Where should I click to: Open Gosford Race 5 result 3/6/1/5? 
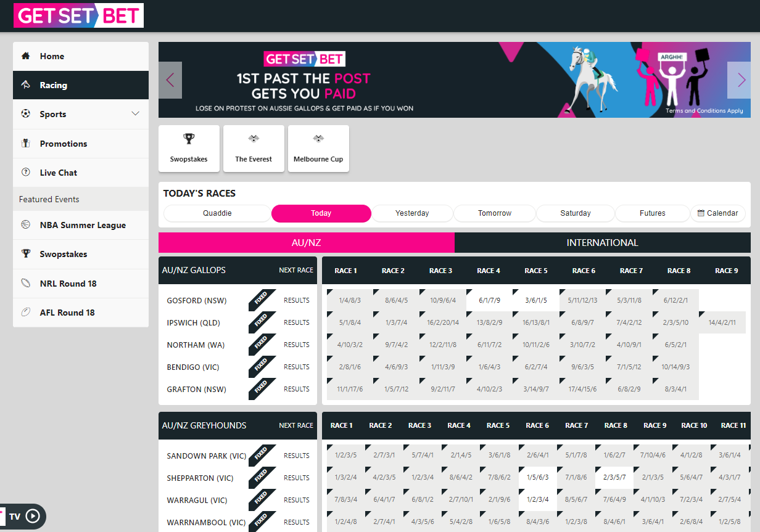536,300
